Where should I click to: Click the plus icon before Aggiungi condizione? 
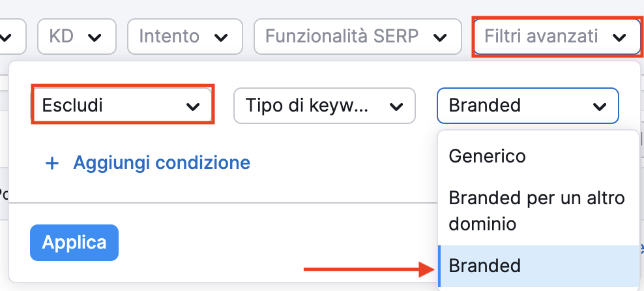tap(52, 162)
